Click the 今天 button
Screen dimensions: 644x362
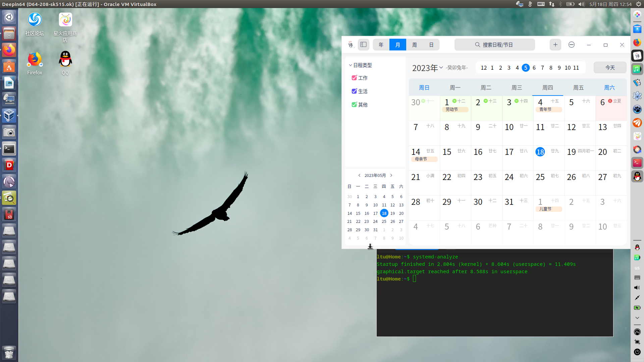610,68
